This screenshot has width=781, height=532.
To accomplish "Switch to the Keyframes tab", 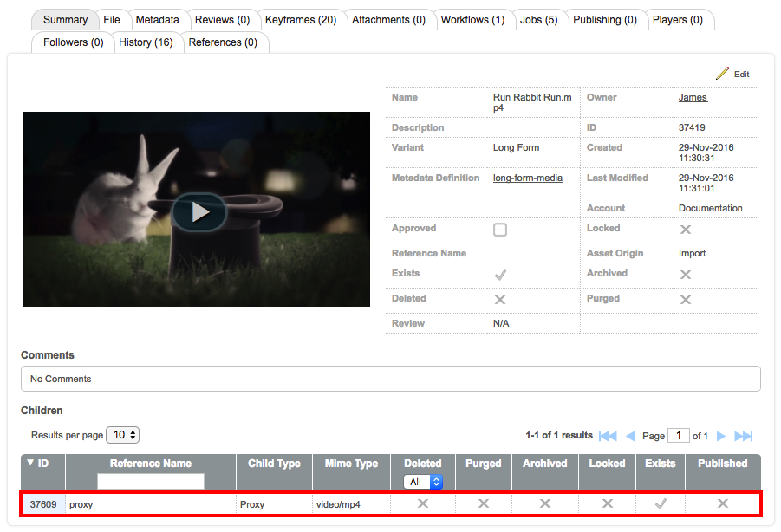I will point(301,18).
